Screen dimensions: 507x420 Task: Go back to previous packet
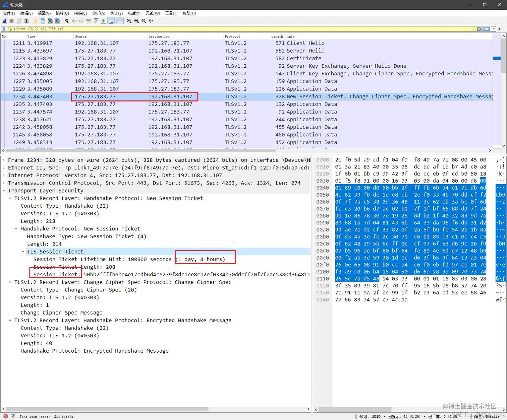pyautogui.click(x=74, y=21)
